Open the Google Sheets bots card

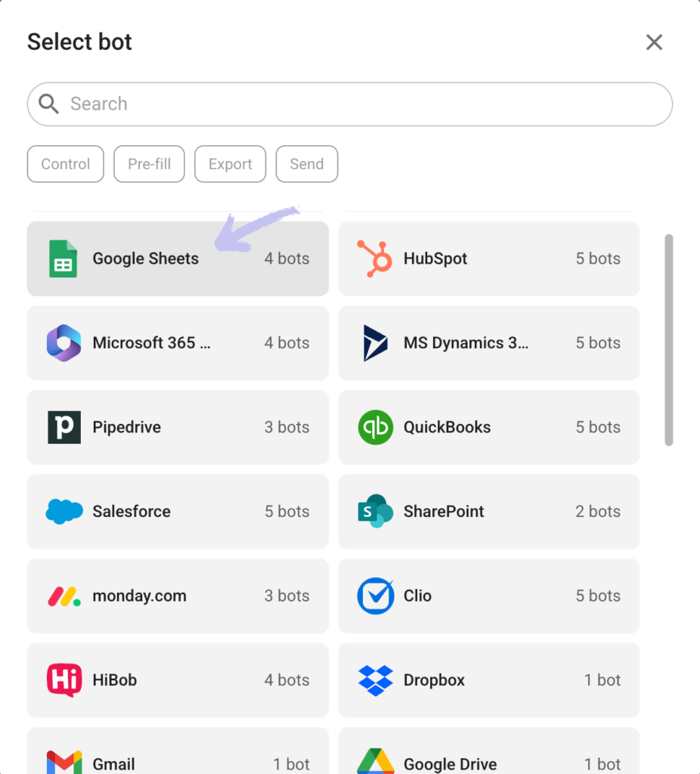click(178, 259)
